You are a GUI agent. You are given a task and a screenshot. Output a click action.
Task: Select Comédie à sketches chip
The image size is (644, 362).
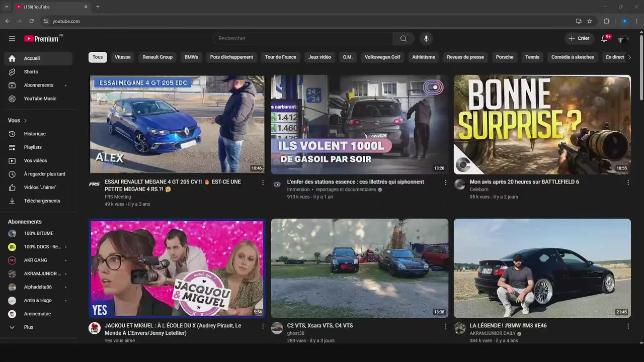[x=573, y=57]
